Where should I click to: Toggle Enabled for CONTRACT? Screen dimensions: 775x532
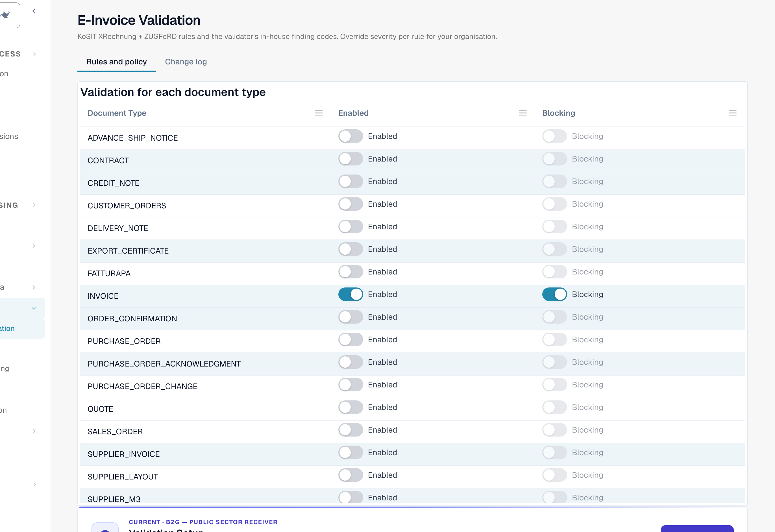[x=351, y=159]
